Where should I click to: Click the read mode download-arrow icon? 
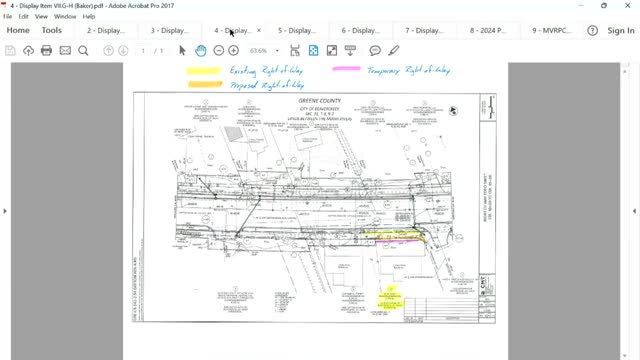[350, 51]
